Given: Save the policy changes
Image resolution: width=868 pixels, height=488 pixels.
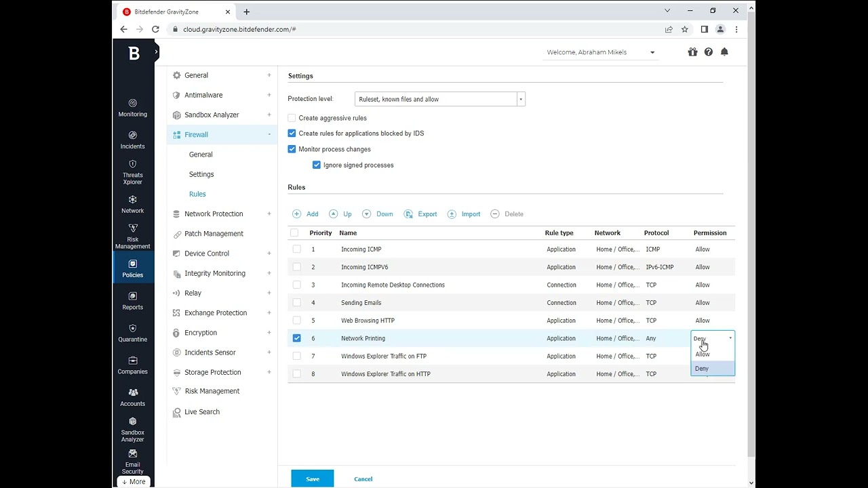Looking at the screenshot, I should click(313, 479).
